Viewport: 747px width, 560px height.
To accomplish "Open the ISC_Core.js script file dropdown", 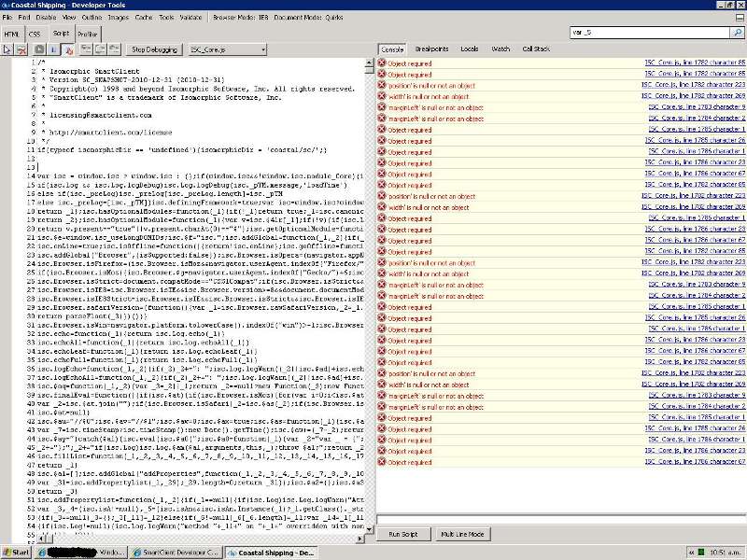I will tap(228, 49).
